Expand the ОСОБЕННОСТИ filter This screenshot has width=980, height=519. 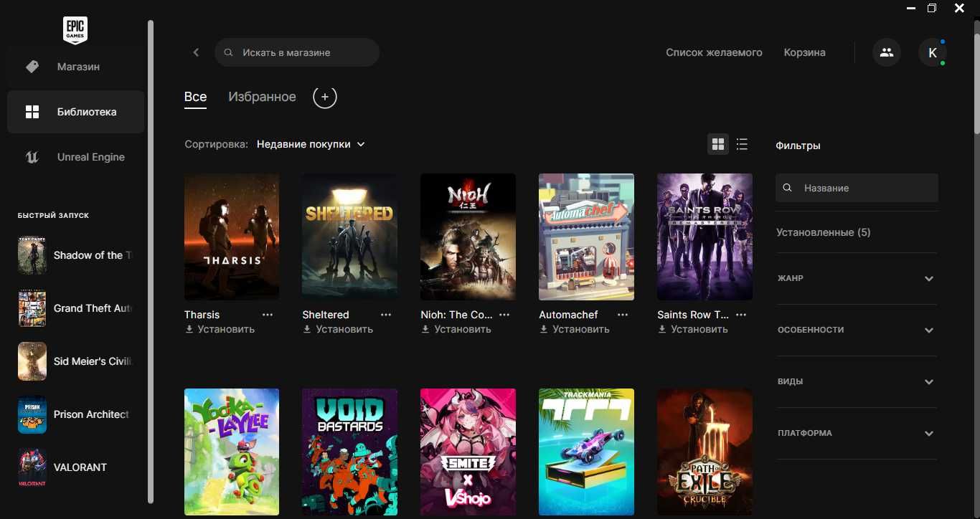point(857,330)
